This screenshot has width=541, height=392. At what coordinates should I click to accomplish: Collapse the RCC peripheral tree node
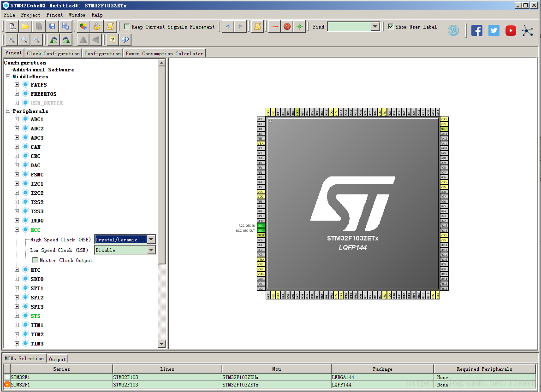pyautogui.click(x=17, y=229)
